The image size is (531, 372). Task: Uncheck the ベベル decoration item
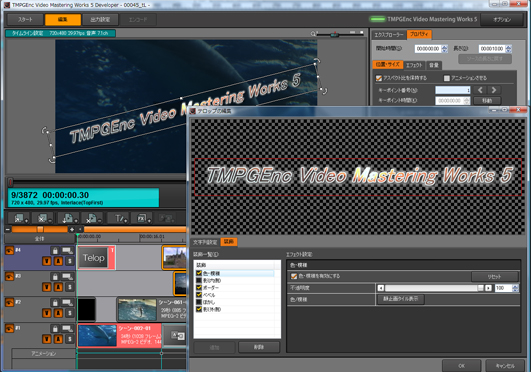point(199,295)
